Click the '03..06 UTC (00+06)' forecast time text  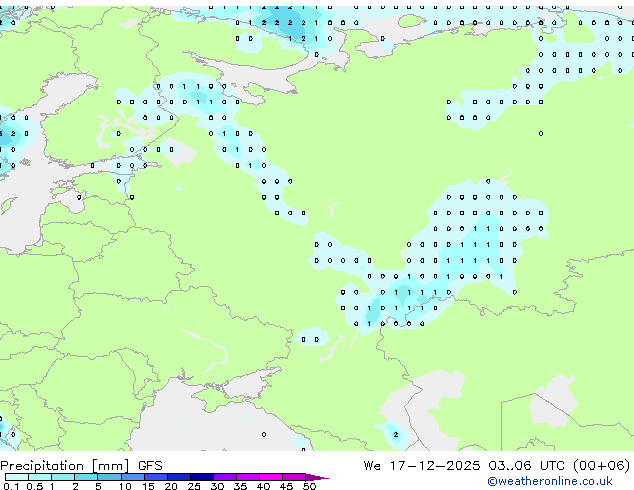point(559,466)
